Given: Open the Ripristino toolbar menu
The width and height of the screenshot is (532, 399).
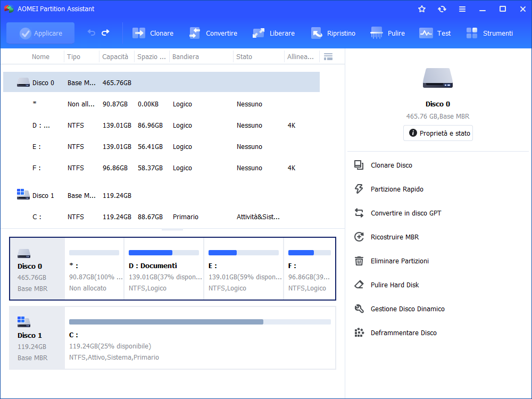Looking at the screenshot, I should pyautogui.click(x=333, y=33).
